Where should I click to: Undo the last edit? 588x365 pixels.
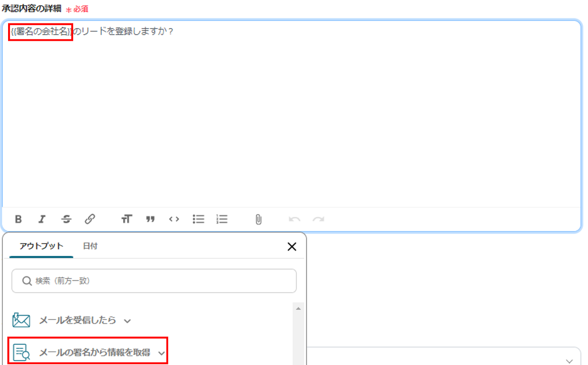point(294,219)
